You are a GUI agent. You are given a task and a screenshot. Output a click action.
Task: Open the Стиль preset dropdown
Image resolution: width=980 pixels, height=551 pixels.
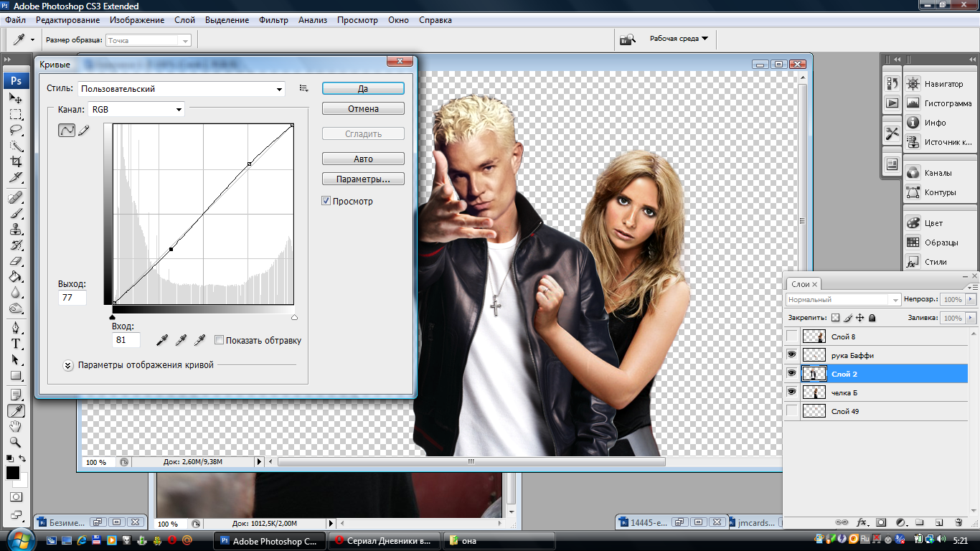(182, 89)
